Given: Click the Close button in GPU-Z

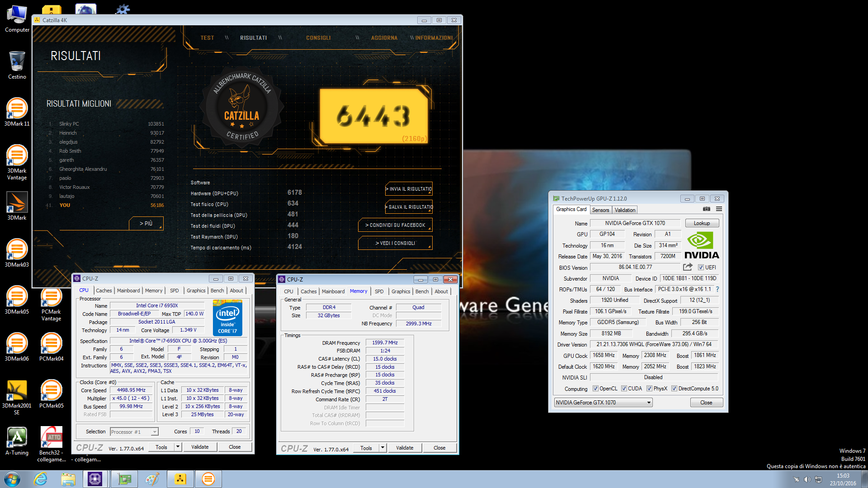Looking at the screenshot, I should click(x=706, y=403).
